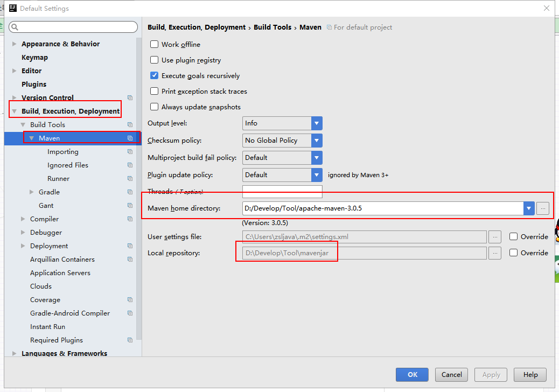The height and width of the screenshot is (392, 559).
Task: Open the Runner settings page
Action: [59, 179]
